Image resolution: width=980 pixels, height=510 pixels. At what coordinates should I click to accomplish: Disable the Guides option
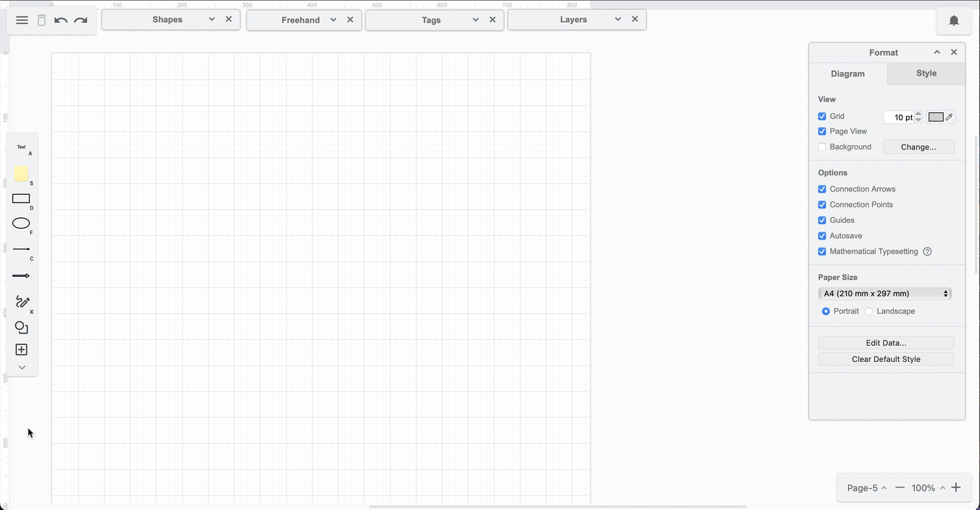(x=822, y=220)
